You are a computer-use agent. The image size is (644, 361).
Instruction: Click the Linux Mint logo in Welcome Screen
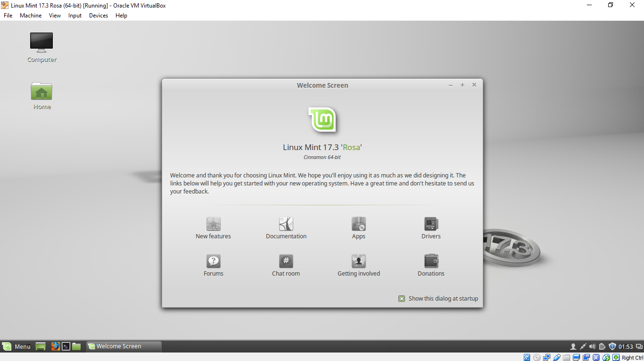[x=322, y=120]
